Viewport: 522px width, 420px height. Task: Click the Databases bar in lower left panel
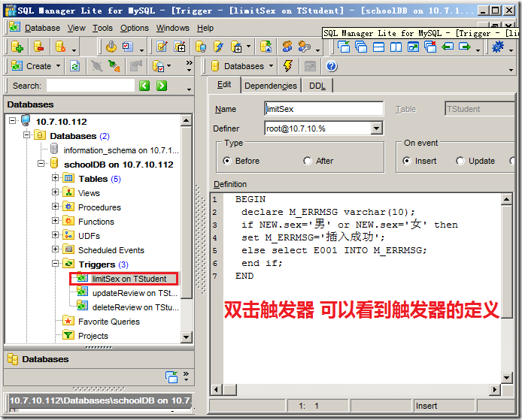tap(99, 359)
